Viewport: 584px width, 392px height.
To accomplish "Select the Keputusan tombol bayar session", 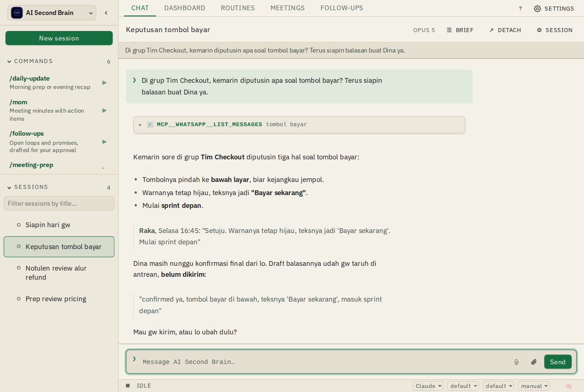I will point(59,247).
